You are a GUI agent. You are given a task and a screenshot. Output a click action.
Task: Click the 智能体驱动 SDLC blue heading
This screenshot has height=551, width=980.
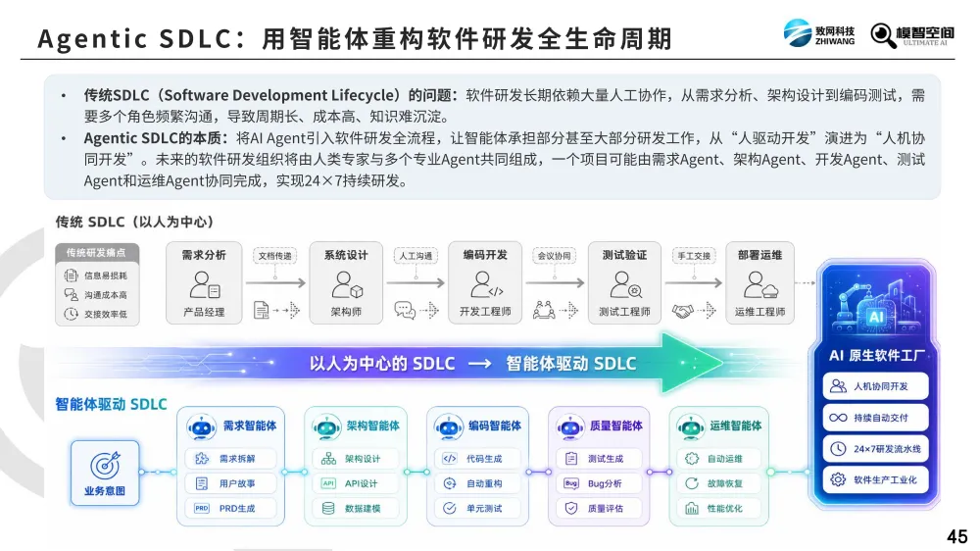tap(112, 404)
